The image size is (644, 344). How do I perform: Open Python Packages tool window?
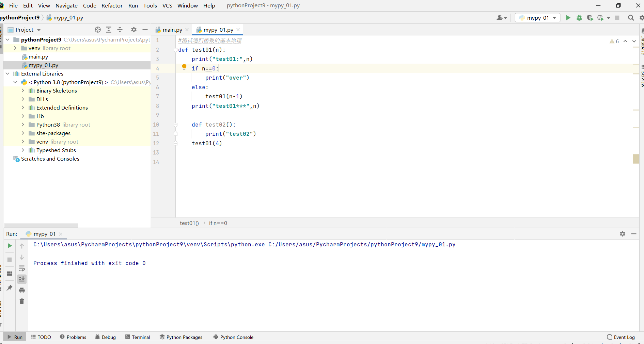(x=181, y=337)
